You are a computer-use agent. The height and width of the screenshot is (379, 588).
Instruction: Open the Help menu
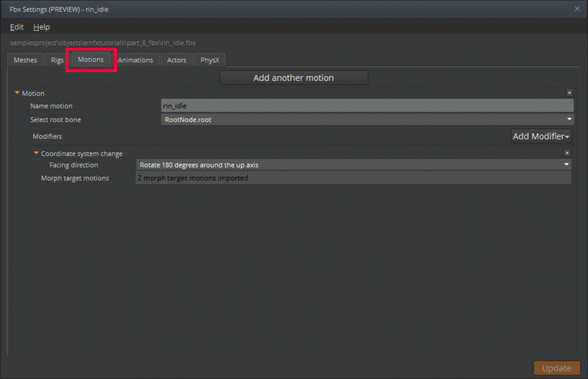[x=42, y=26]
